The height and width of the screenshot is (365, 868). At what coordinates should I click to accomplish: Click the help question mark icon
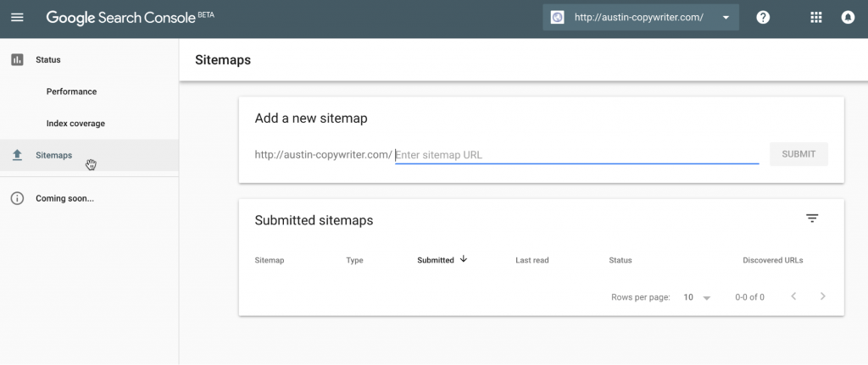(763, 17)
